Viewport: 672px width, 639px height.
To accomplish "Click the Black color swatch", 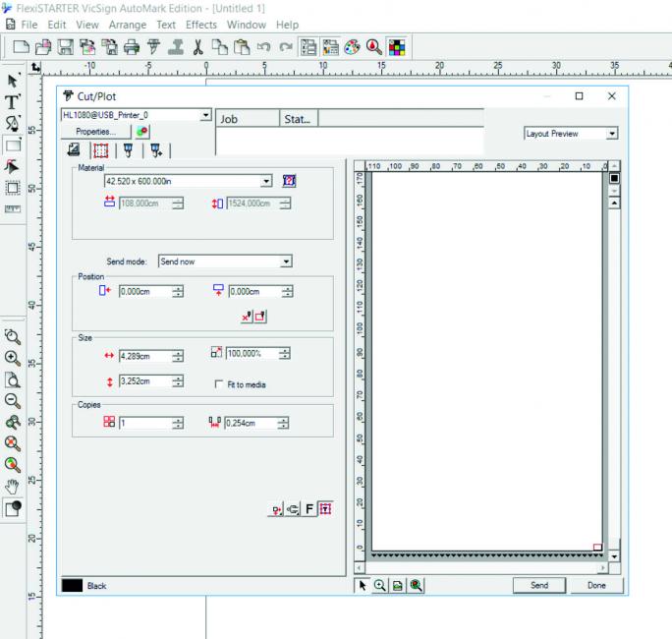I will [x=72, y=585].
